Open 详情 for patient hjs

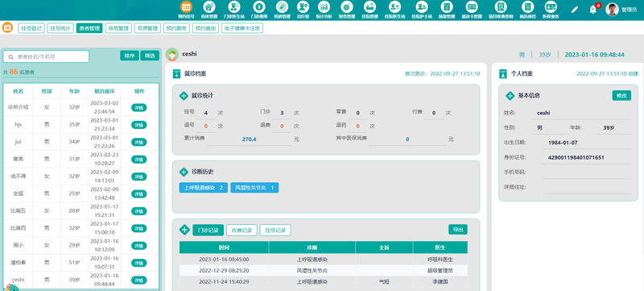[x=138, y=124]
